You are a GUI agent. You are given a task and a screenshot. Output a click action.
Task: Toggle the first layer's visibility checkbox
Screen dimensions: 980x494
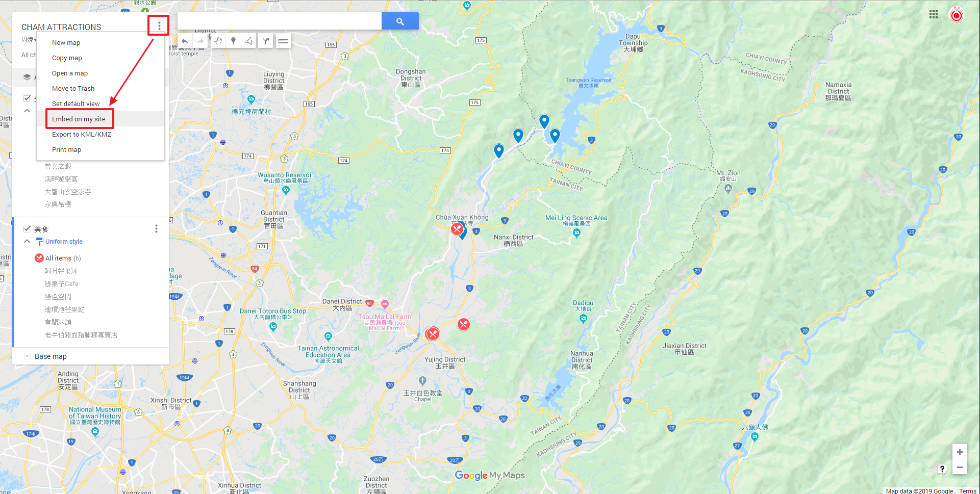click(27, 98)
